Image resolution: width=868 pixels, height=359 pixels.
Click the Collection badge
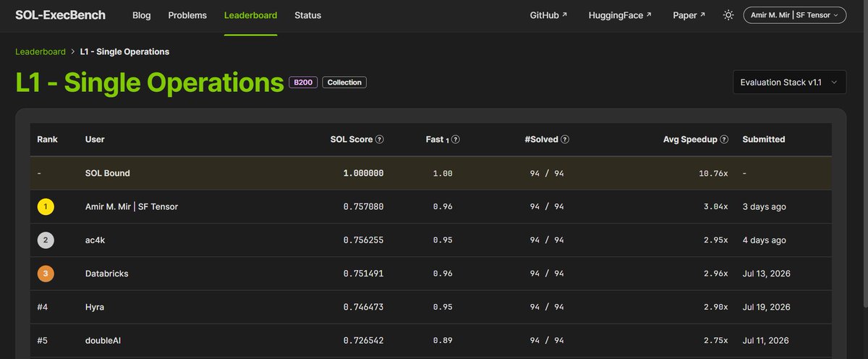344,83
